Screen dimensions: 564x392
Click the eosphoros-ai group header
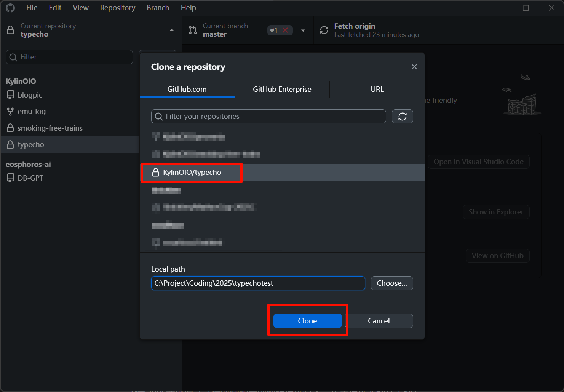point(28,164)
